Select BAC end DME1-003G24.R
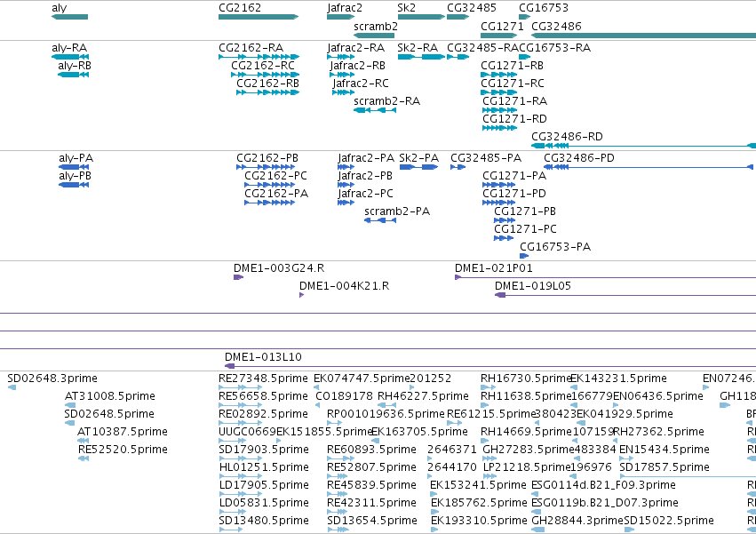This screenshot has width=756, height=534. click(279, 268)
